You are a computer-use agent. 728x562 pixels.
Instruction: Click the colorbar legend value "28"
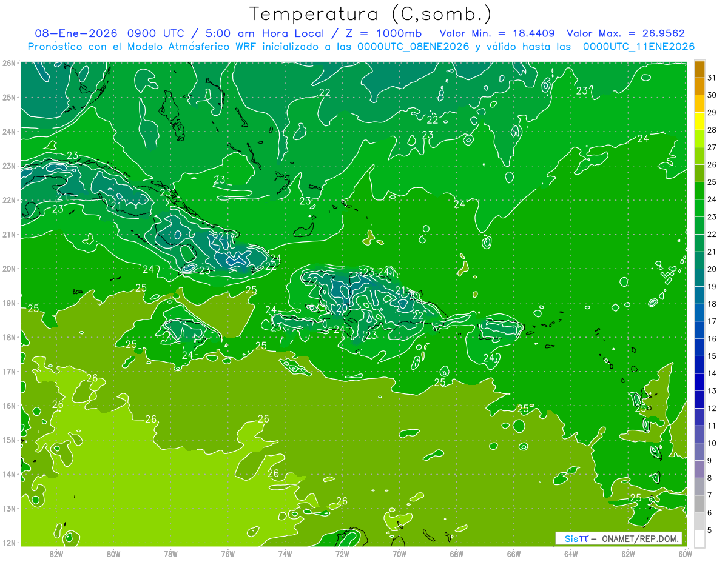coord(712,130)
